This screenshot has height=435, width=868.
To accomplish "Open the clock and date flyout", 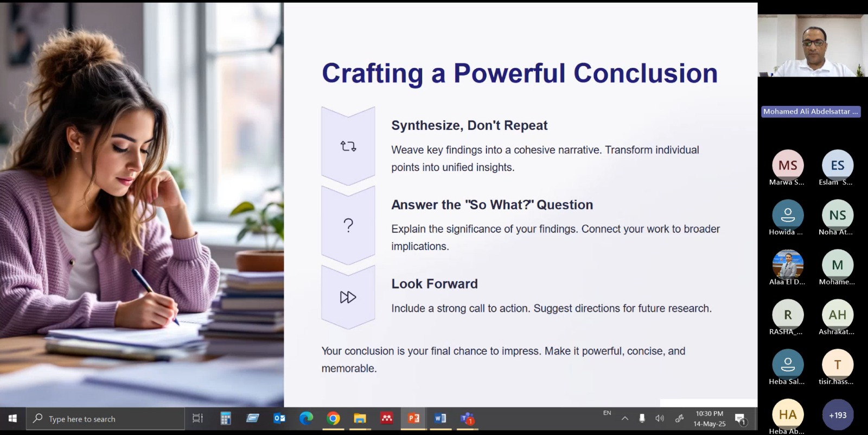I will 709,419.
